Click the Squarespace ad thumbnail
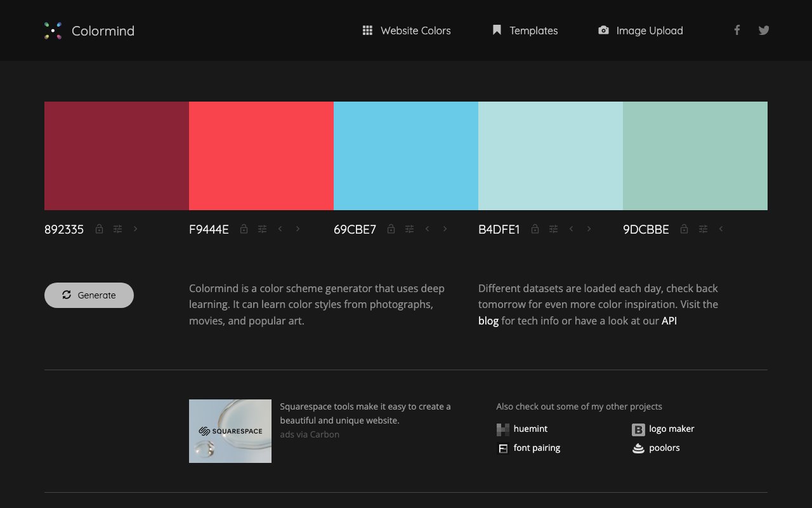 pos(230,431)
